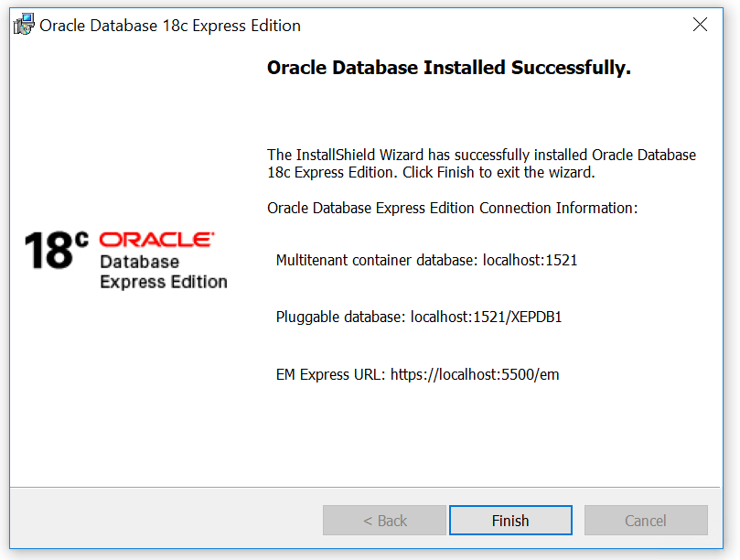Open the EM Express URL link
740x560 pixels.
pos(474,374)
